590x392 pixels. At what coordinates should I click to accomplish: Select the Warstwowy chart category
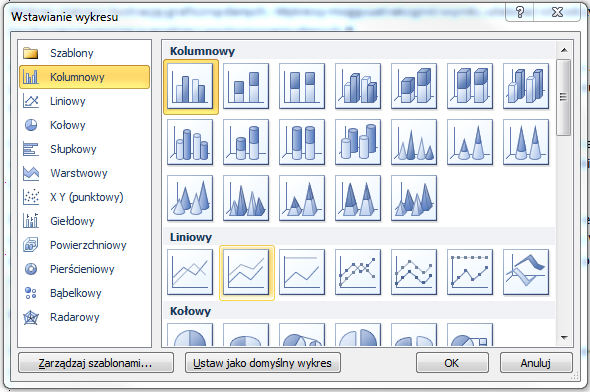click(84, 173)
